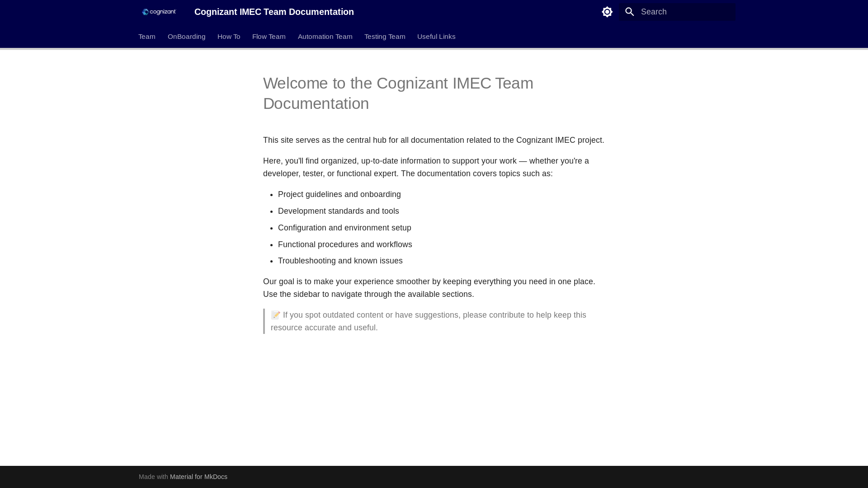Click the Cognizant logo in header

pos(159,12)
